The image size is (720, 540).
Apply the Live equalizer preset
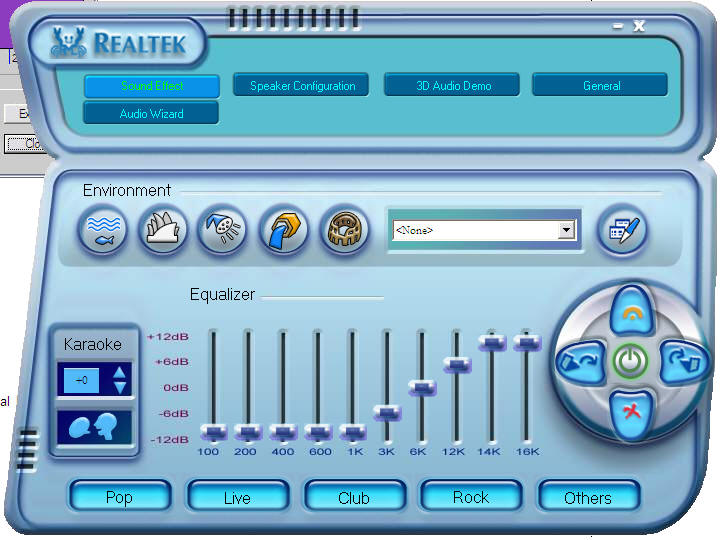click(238, 497)
